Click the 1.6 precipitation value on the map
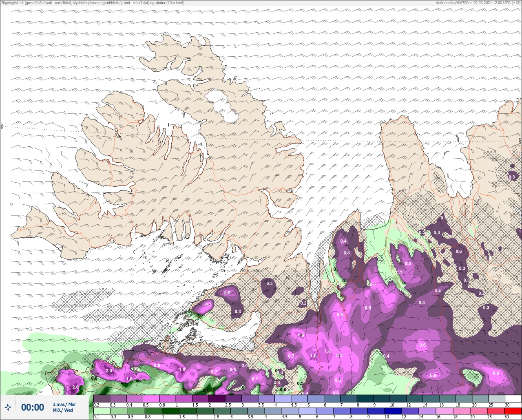Screen dimensions: 522x420 pyautogui.click(x=129, y=379)
